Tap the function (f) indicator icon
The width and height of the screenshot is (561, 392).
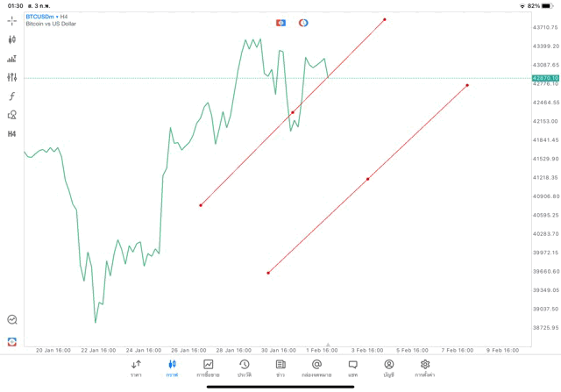pos(12,96)
